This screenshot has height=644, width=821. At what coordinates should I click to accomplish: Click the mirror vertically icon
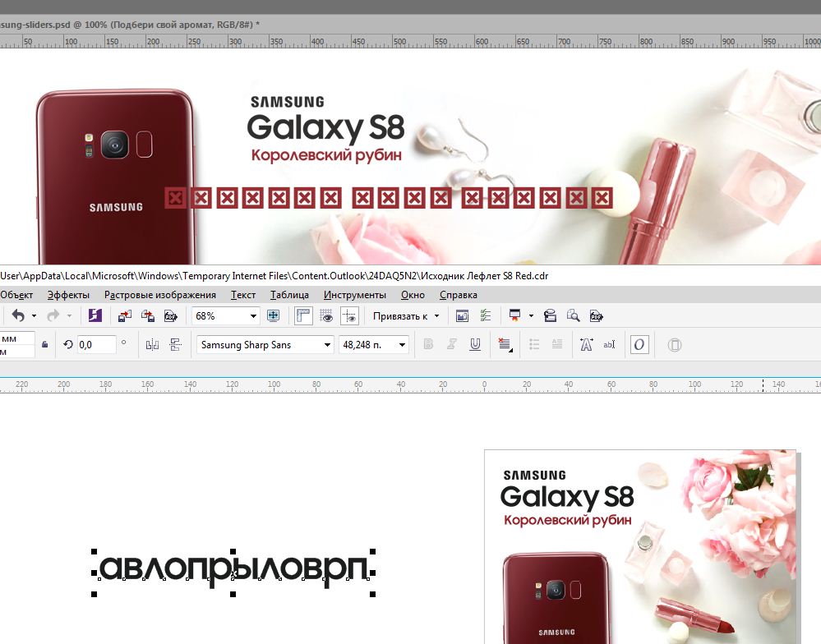point(175,345)
